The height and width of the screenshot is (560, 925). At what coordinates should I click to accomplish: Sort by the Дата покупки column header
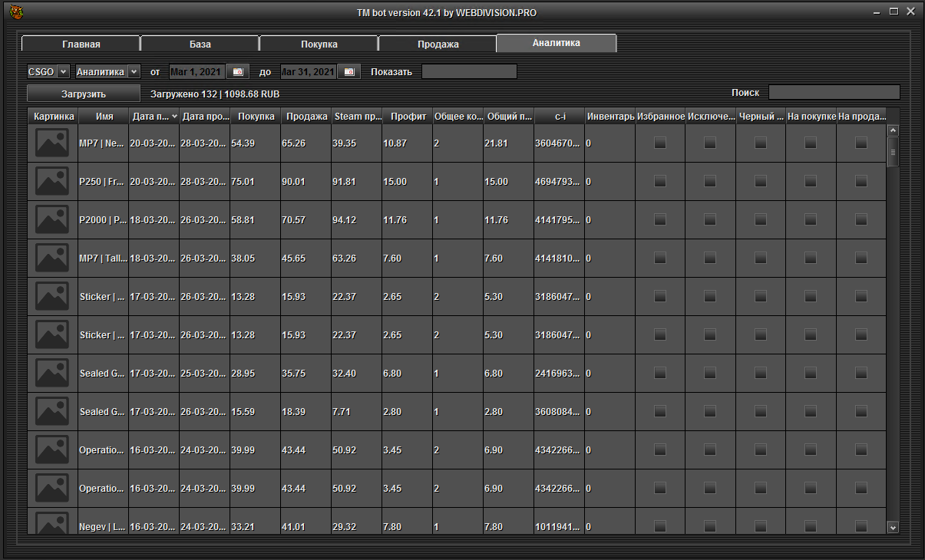(x=154, y=117)
